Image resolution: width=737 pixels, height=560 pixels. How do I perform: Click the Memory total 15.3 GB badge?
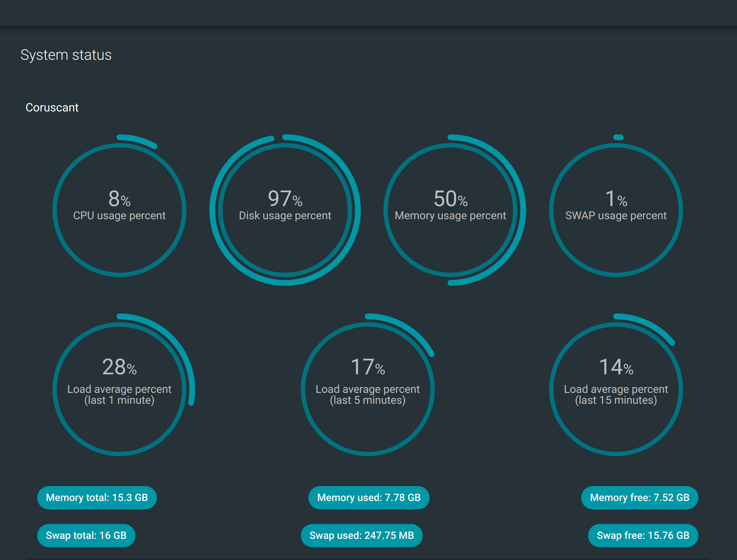(x=97, y=498)
